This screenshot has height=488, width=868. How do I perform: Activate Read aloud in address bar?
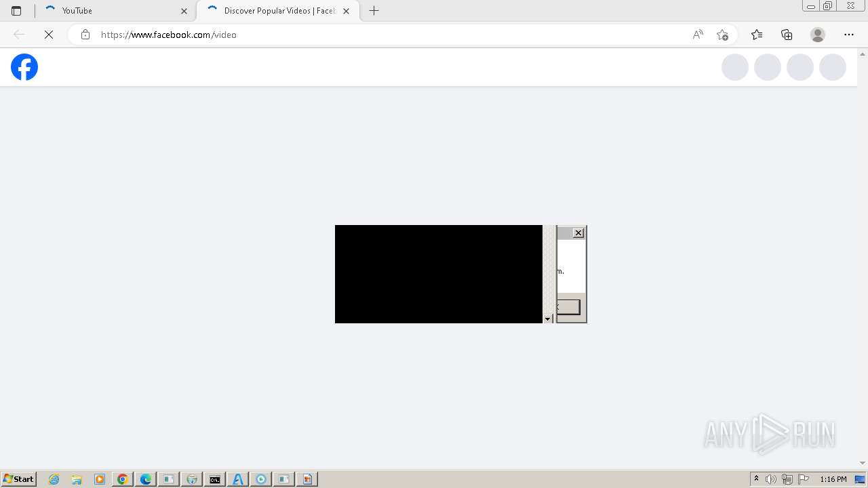698,35
